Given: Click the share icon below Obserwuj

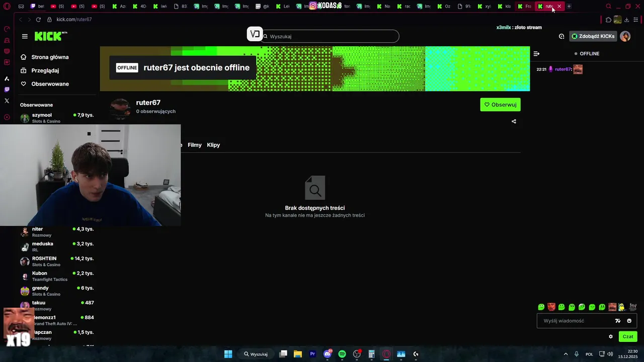Looking at the screenshot, I should pos(514,121).
